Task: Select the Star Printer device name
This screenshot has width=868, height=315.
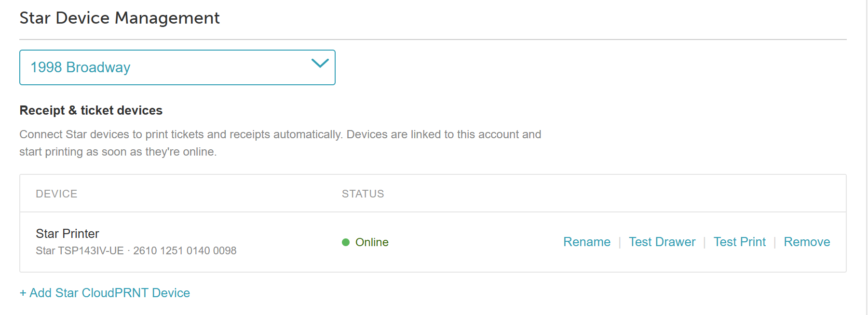Action: pos(68,234)
